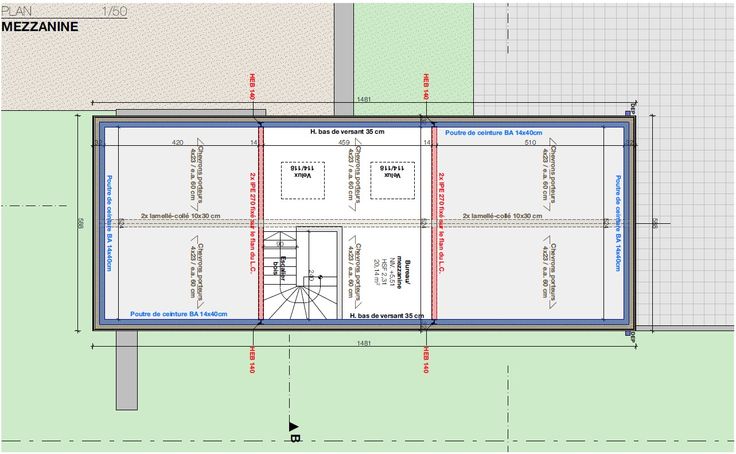
Task: Click the 420 dimension value
Action: point(178,143)
